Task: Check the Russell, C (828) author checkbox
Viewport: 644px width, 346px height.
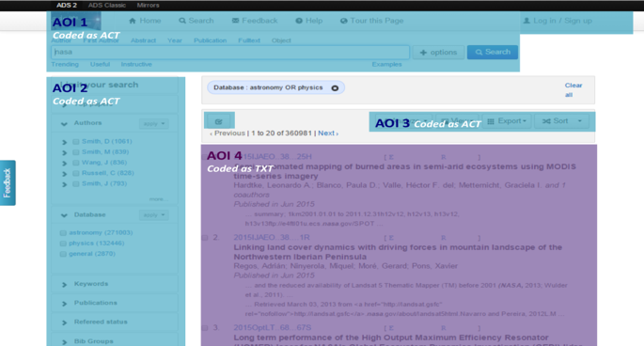Action: [x=76, y=173]
